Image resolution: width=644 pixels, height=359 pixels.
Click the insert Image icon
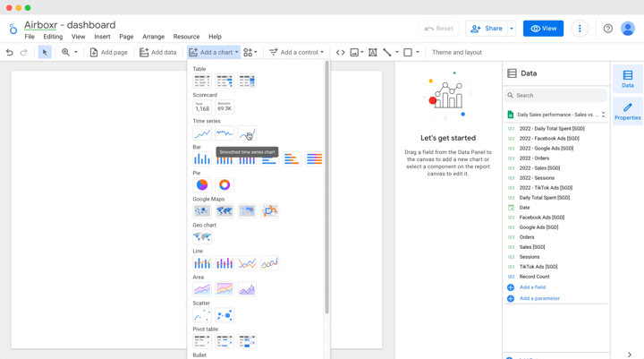click(354, 52)
